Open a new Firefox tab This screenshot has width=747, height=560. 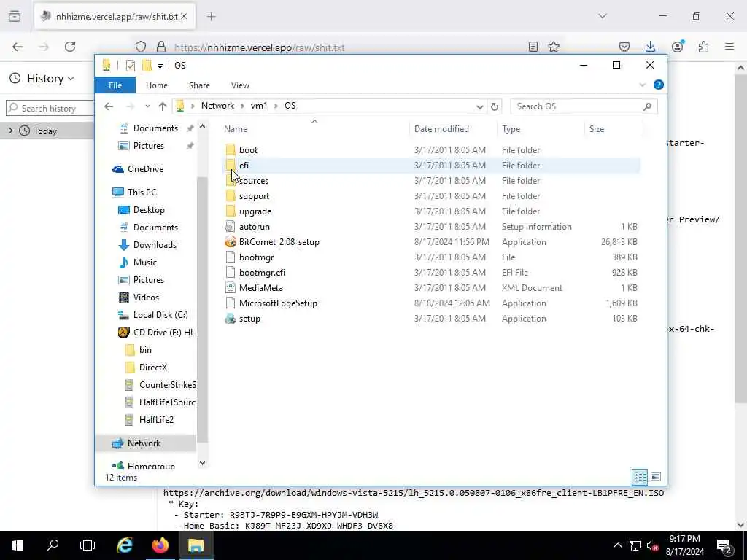pos(212,17)
